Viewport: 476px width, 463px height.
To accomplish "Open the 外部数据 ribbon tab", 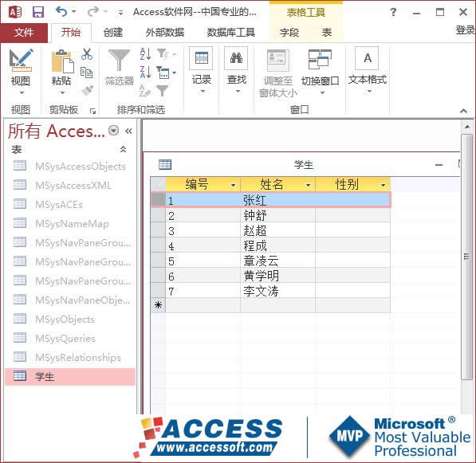I will click(165, 32).
